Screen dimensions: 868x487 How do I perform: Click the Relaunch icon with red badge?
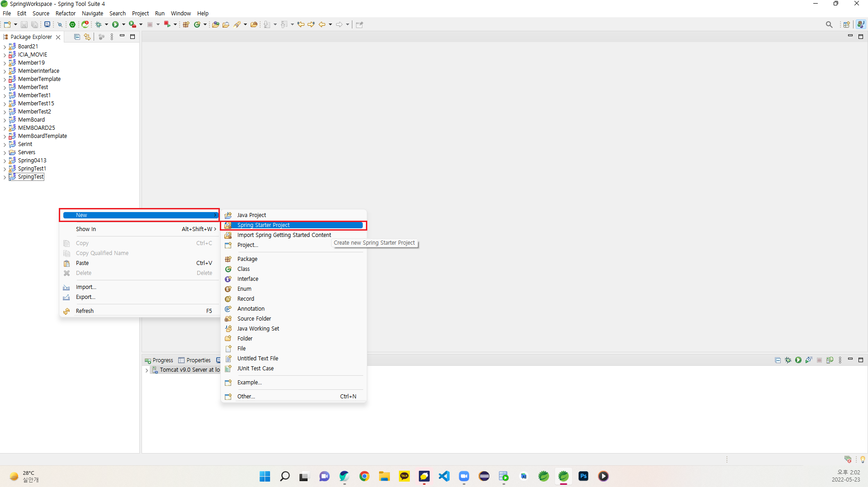pos(85,24)
